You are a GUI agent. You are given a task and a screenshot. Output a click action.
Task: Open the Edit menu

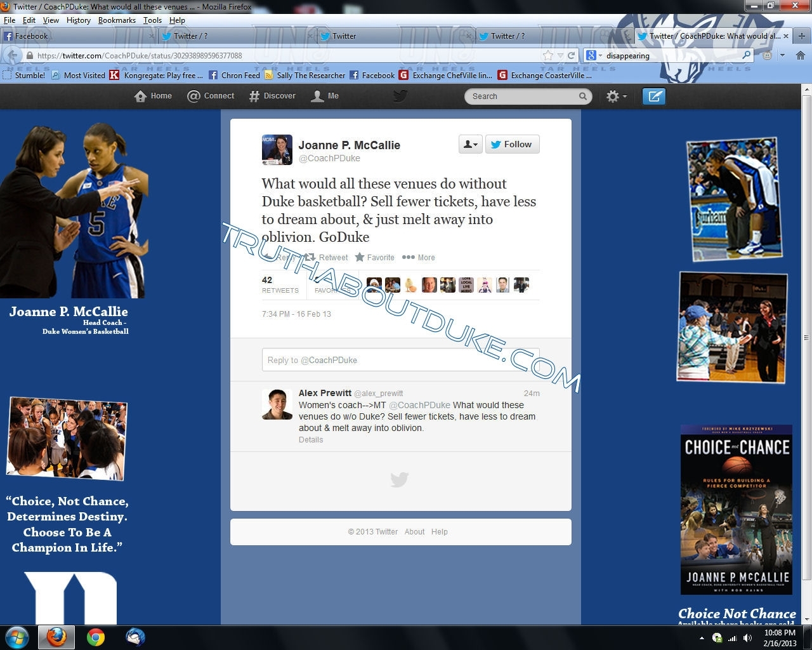[29, 20]
